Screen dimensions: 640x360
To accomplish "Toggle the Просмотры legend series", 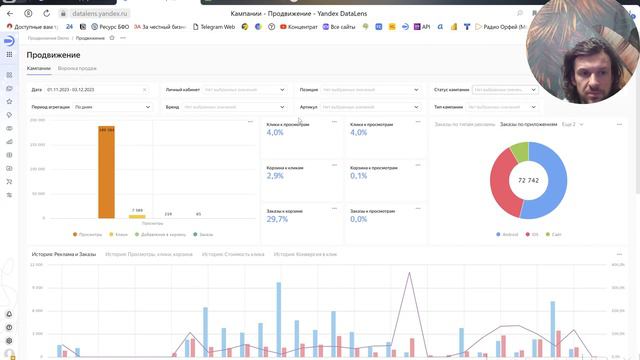I will tap(87, 235).
